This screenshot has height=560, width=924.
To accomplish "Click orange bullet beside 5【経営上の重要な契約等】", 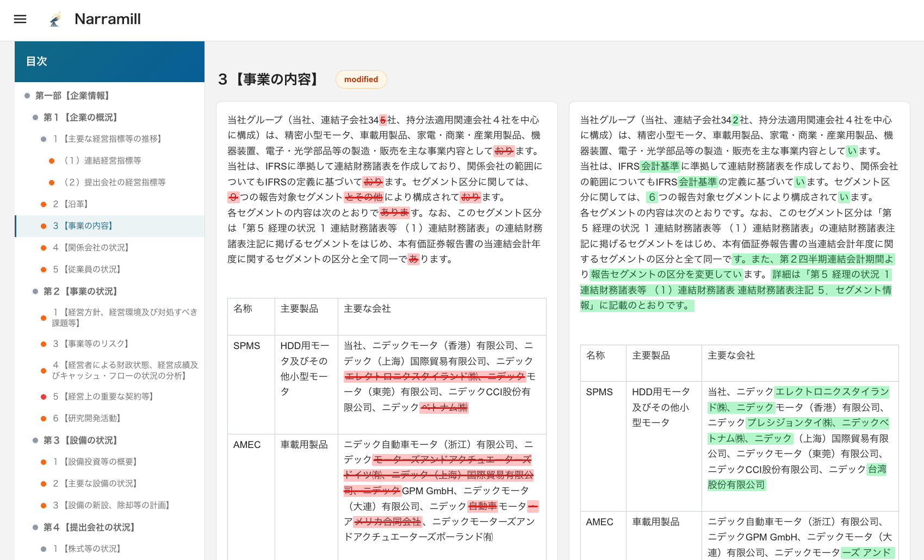I will point(44,397).
